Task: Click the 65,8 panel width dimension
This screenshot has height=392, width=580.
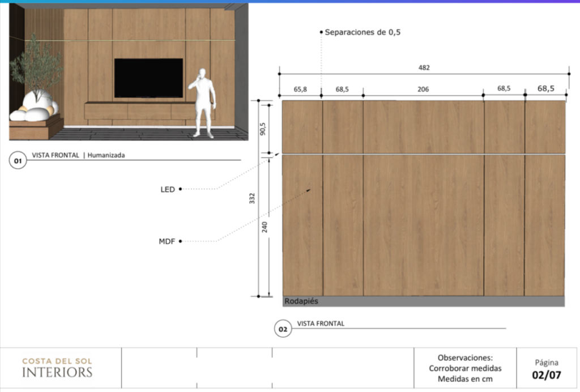Action: [x=300, y=89]
